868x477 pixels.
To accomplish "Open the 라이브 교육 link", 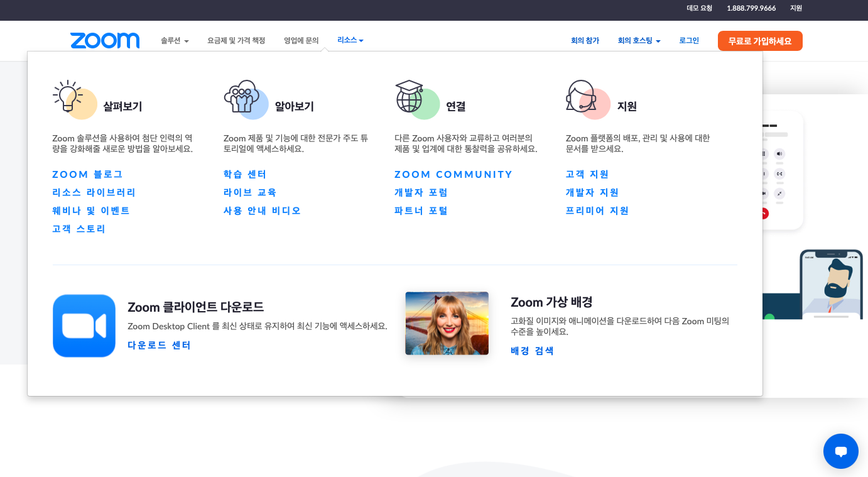I will (250, 192).
